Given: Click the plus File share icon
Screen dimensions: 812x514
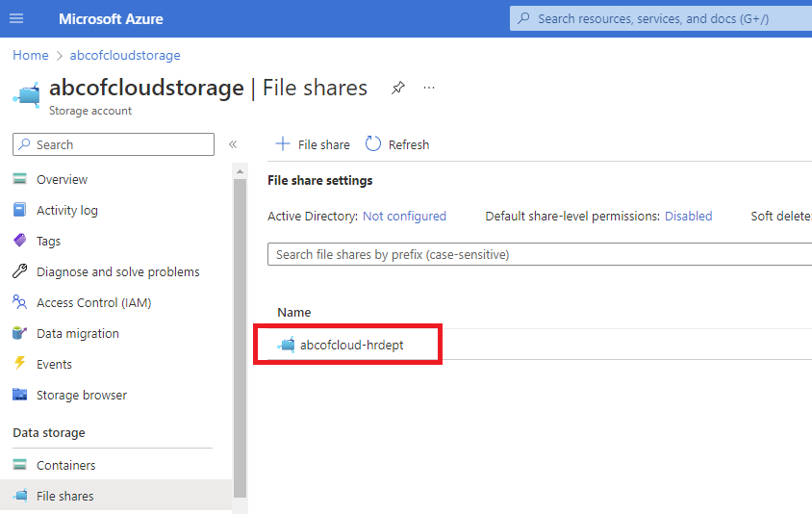Looking at the screenshot, I should point(283,144).
